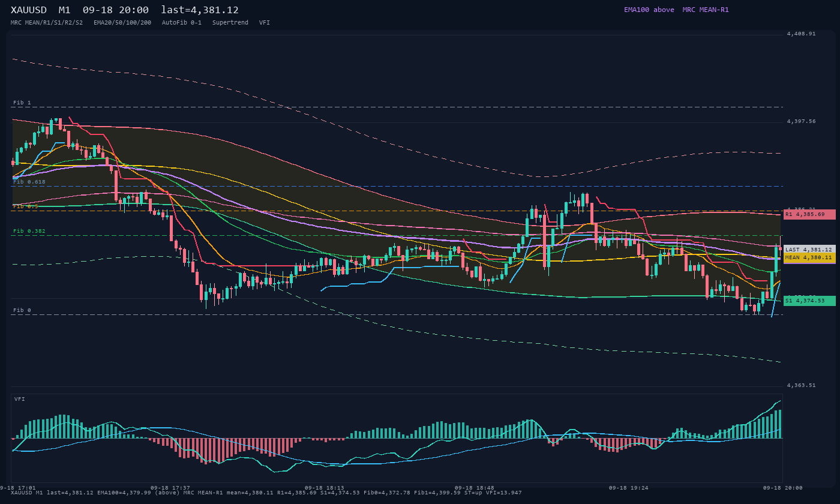Screen dimensions: 840x504
Task: Click the purple 'EMA100 above' header label
Action: (649, 10)
